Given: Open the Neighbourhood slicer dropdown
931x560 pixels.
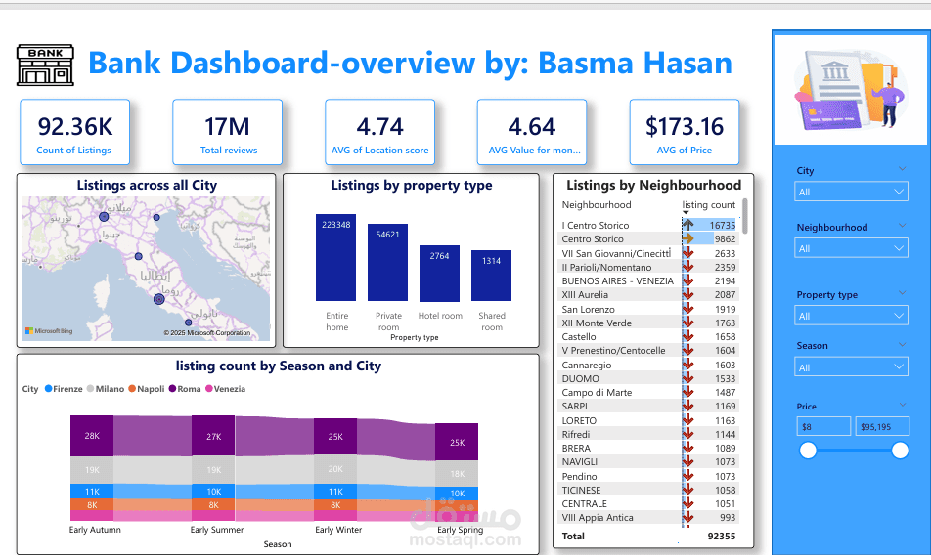Looking at the screenshot, I should tap(851, 248).
